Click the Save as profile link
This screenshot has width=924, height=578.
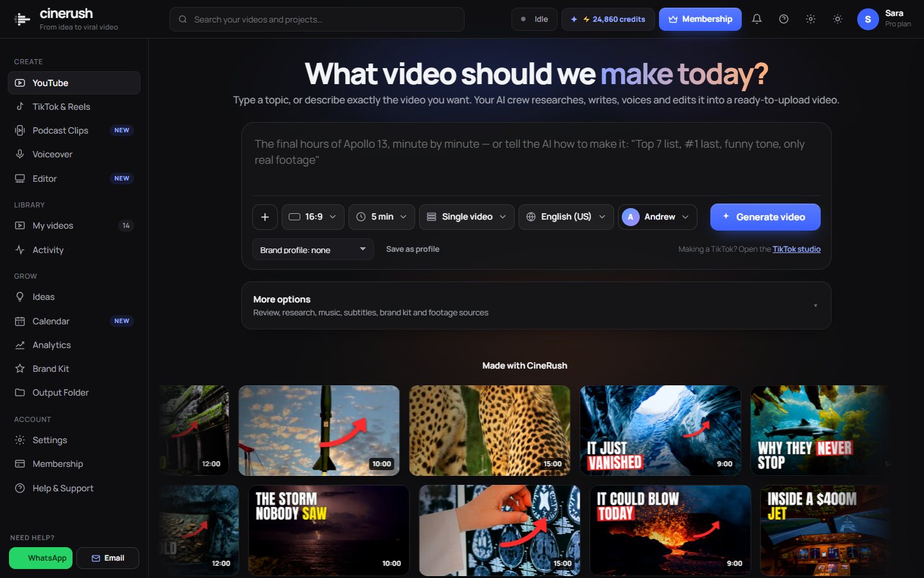413,249
